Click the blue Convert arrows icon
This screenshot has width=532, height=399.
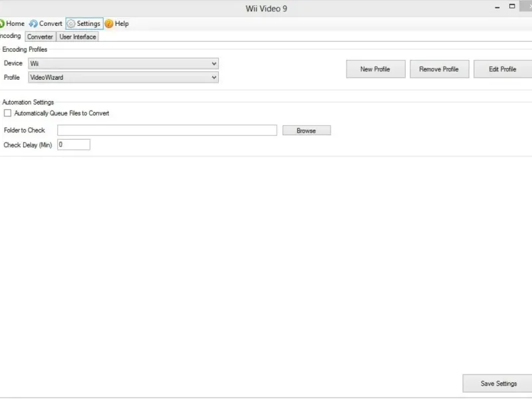33,24
